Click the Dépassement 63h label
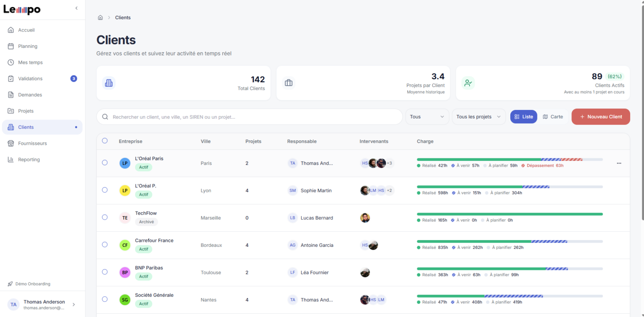This screenshot has width=644, height=317. (543, 165)
